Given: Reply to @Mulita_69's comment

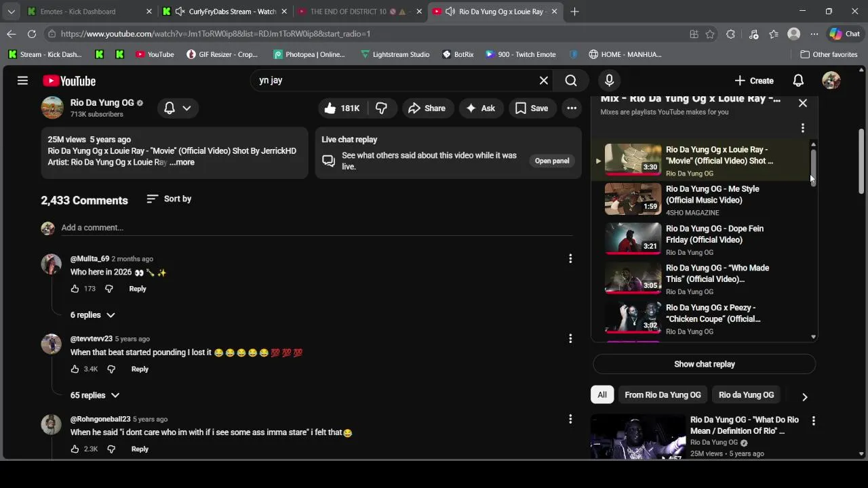Looking at the screenshot, I should pos(138,289).
